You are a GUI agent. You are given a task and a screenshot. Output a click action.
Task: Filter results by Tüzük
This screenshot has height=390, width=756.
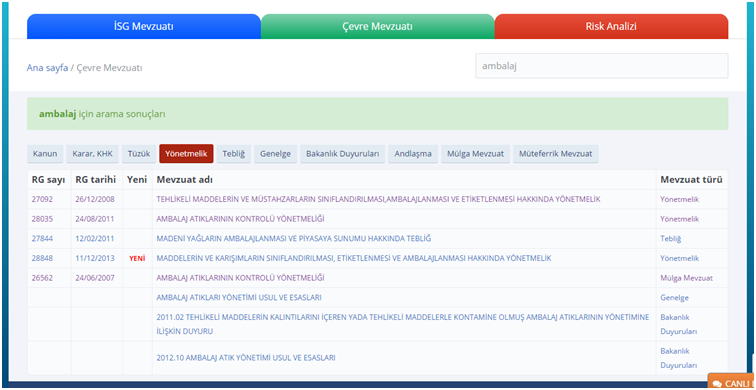point(139,154)
